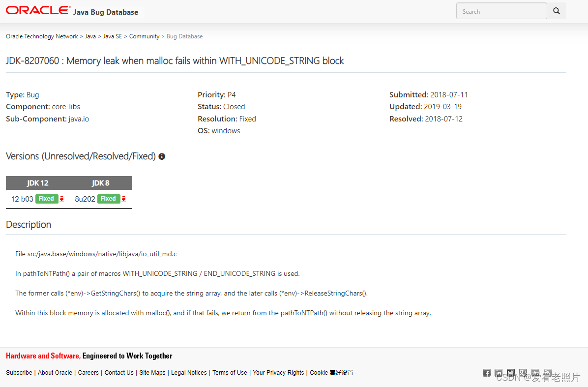
Task: Select the JDK 12 column header
Action: point(37,183)
